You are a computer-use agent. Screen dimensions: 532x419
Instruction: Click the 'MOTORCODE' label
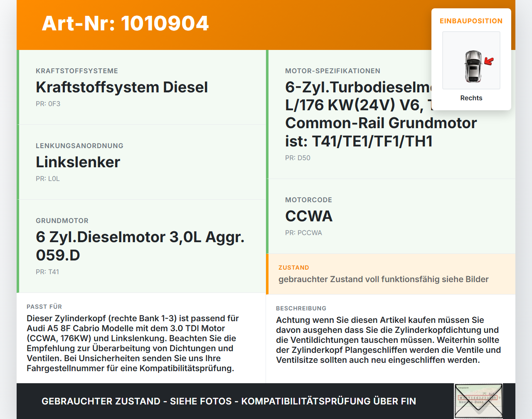tap(308, 200)
